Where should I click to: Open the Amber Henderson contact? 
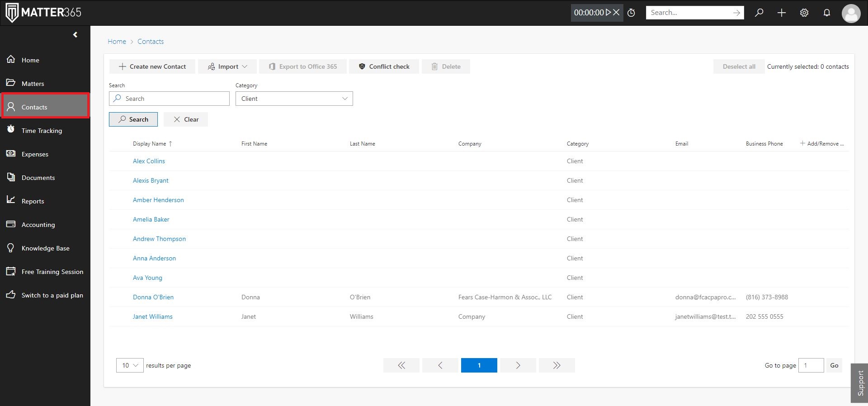click(x=158, y=200)
